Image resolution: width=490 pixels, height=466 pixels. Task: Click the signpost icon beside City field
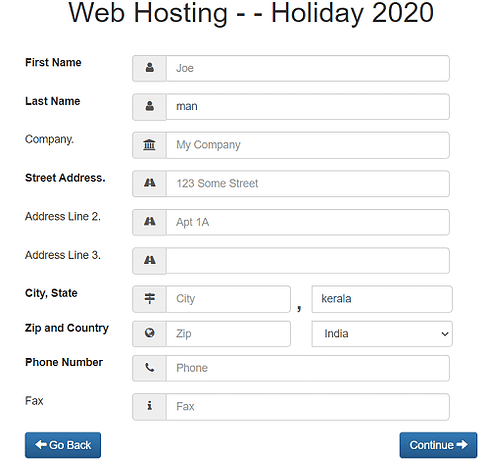(x=150, y=298)
